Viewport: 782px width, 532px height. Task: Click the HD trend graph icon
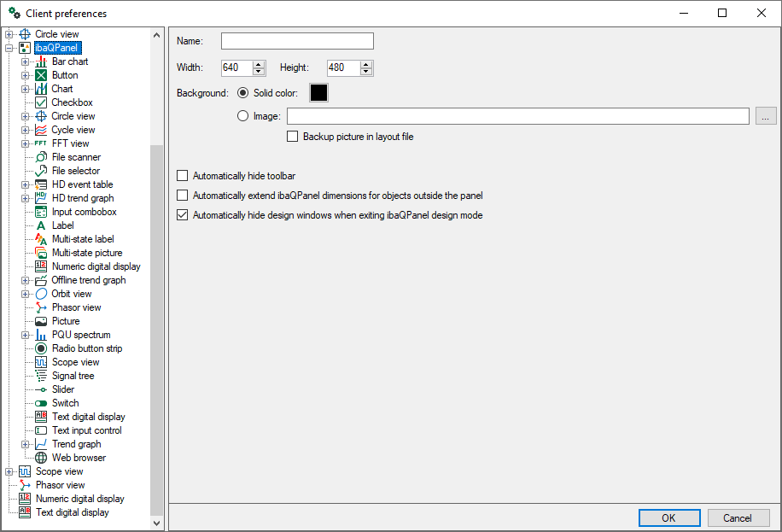(x=41, y=198)
